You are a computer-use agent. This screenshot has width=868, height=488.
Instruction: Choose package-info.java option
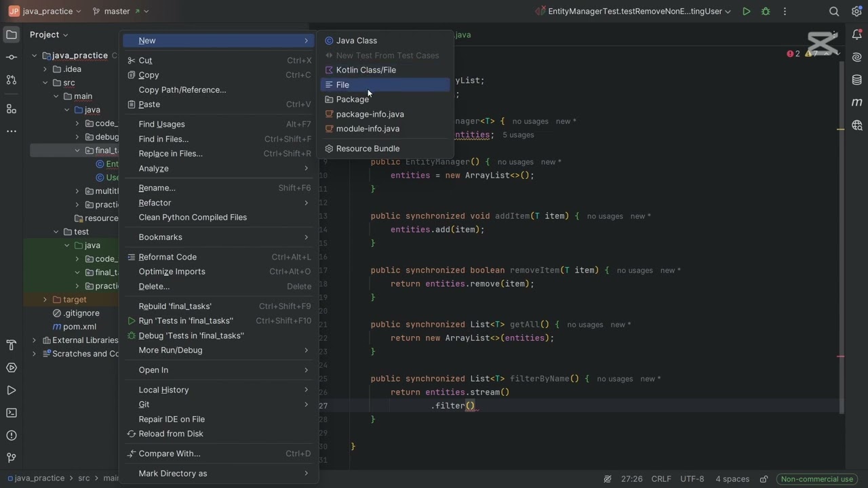(385, 114)
